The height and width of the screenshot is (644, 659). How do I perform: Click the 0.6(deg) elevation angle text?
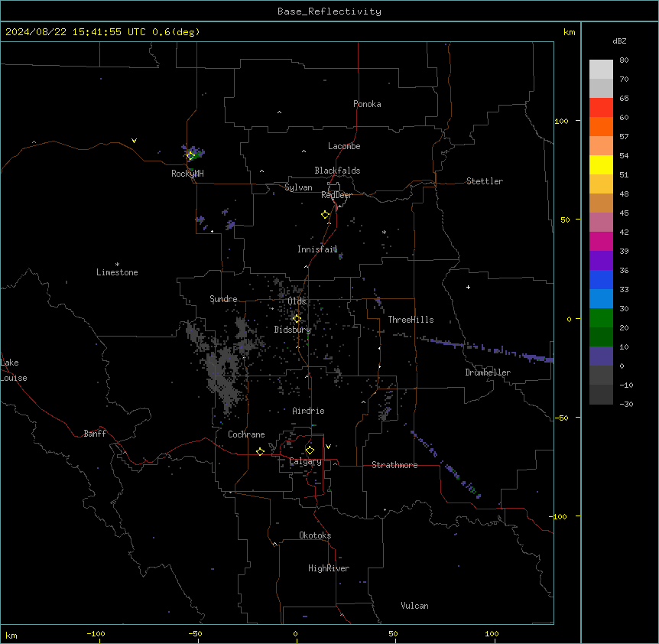[x=176, y=32]
